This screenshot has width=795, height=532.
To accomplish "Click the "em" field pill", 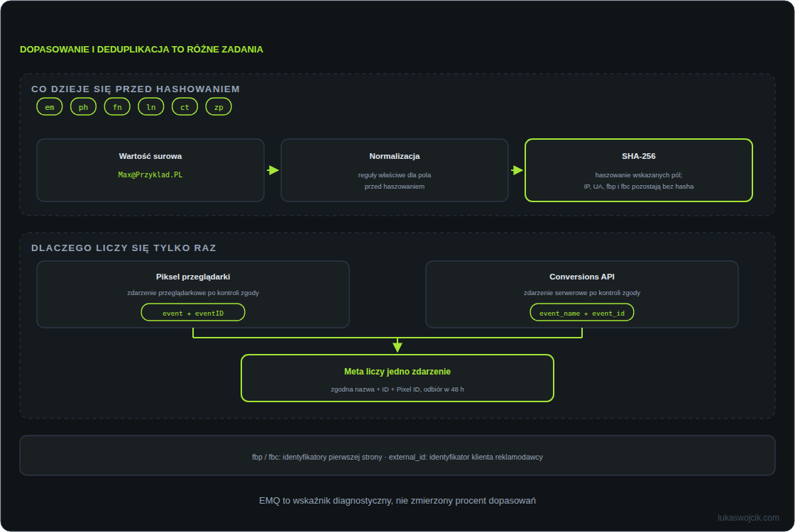I will 50,107.
